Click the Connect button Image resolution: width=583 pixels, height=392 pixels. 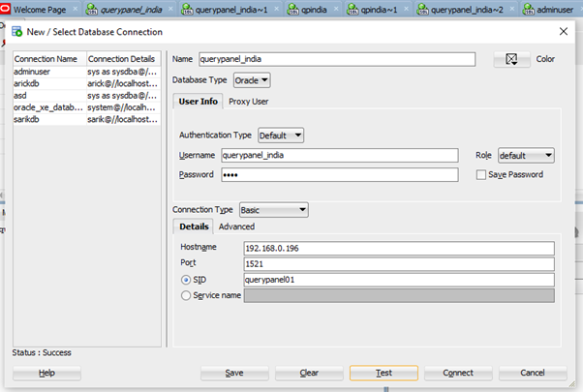pos(458,373)
